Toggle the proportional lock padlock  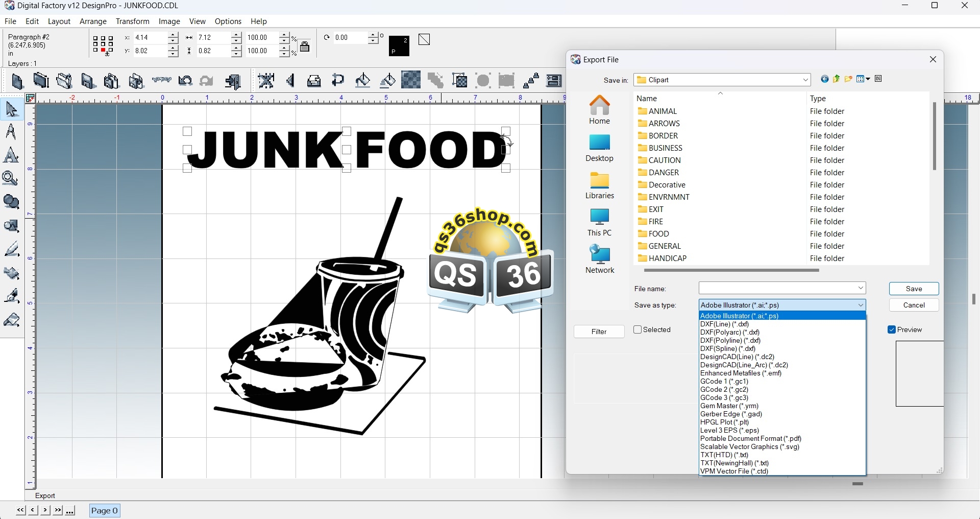tap(305, 46)
